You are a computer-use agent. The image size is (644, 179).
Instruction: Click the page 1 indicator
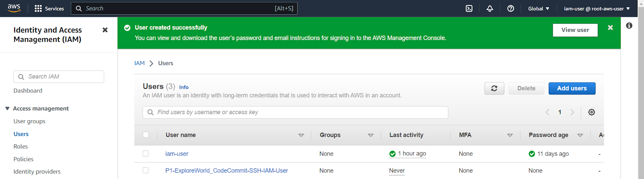560,112
